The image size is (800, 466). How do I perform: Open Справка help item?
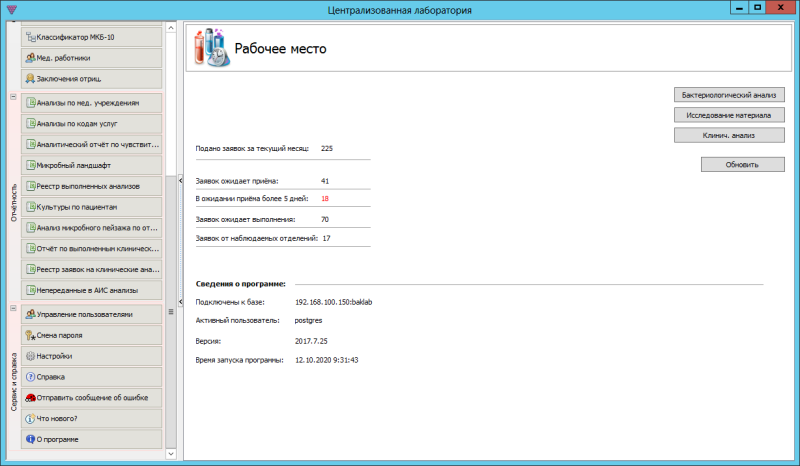(x=90, y=377)
